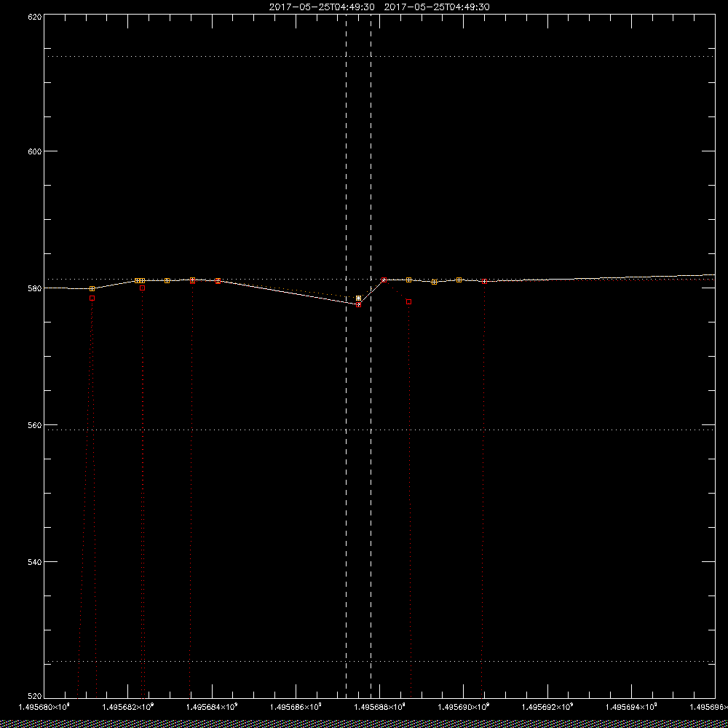Click the red square marker below 580 right of dashed lines

[408, 302]
